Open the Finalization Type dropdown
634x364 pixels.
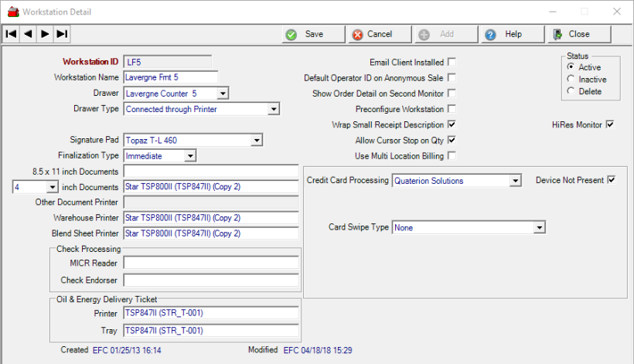[x=190, y=156]
